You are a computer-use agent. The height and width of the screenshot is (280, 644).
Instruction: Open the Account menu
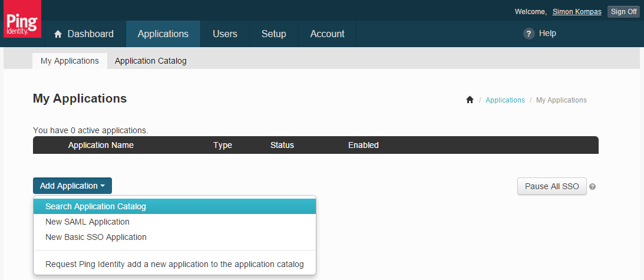pyautogui.click(x=328, y=34)
